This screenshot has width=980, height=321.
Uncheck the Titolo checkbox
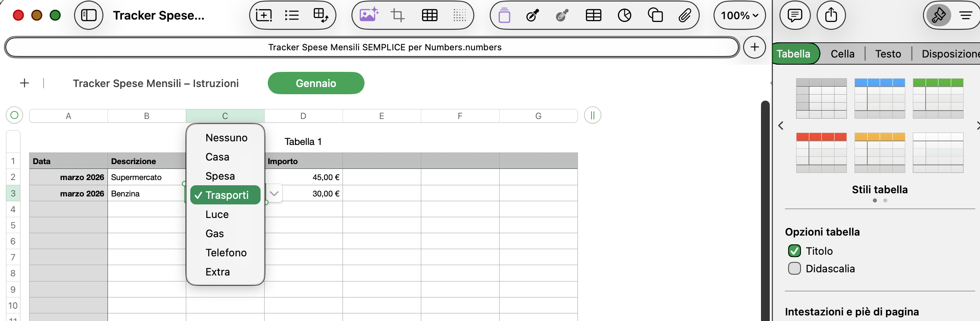(x=794, y=251)
